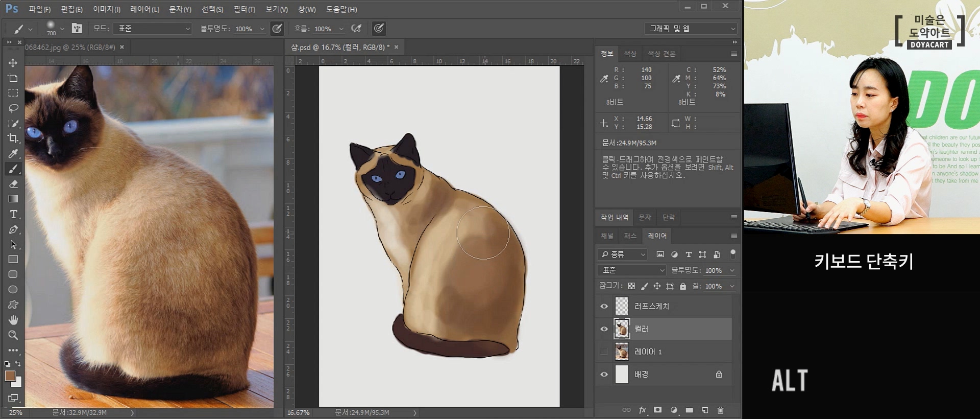Viewport: 980px width, 419px height.
Task: Add a layer mask
Action: tap(658, 410)
